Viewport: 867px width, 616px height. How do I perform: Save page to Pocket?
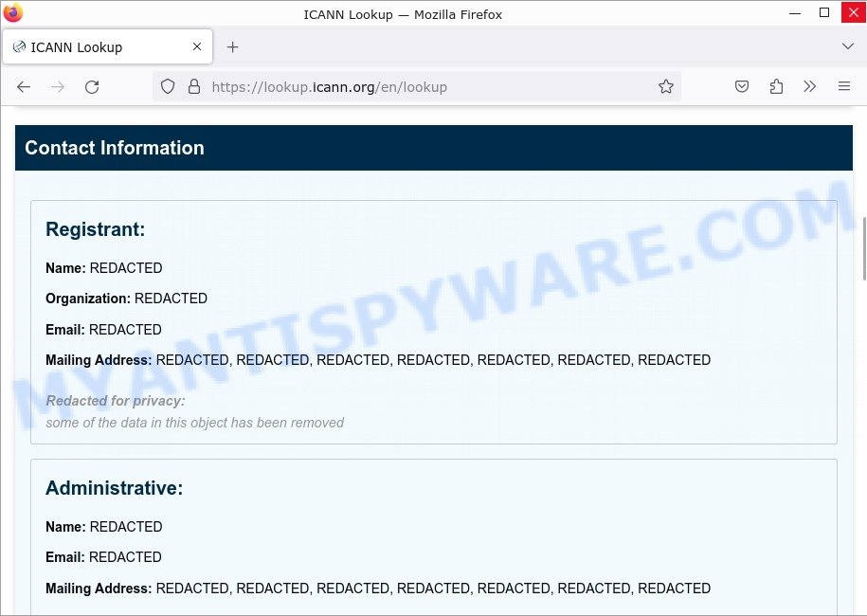pos(742,86)
